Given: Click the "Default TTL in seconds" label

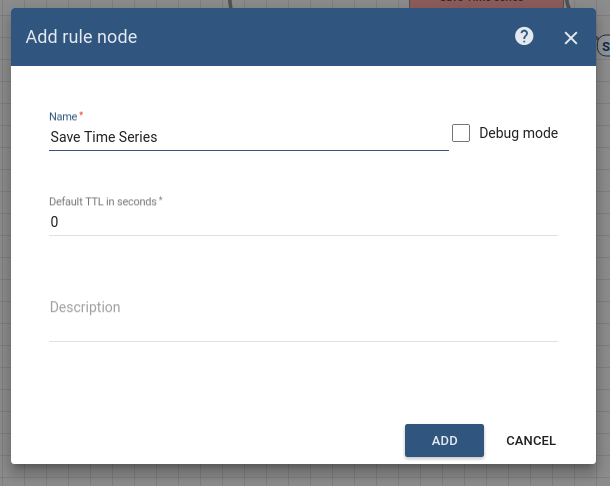Looking at the screenshot, I should pos(103,201).
